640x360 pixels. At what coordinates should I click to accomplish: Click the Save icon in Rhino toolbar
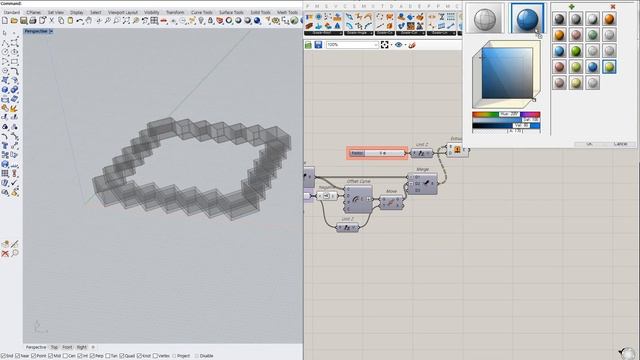click(24, 20)
